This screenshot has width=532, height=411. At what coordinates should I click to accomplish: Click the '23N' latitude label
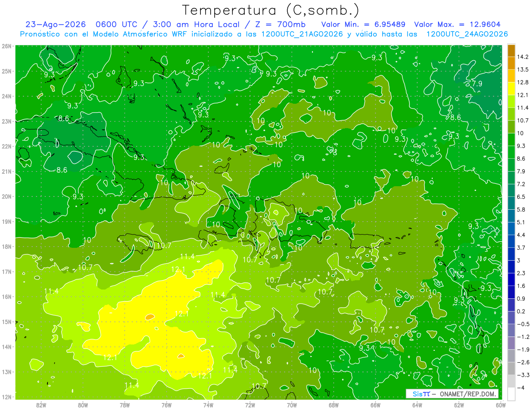coord(7,121)
